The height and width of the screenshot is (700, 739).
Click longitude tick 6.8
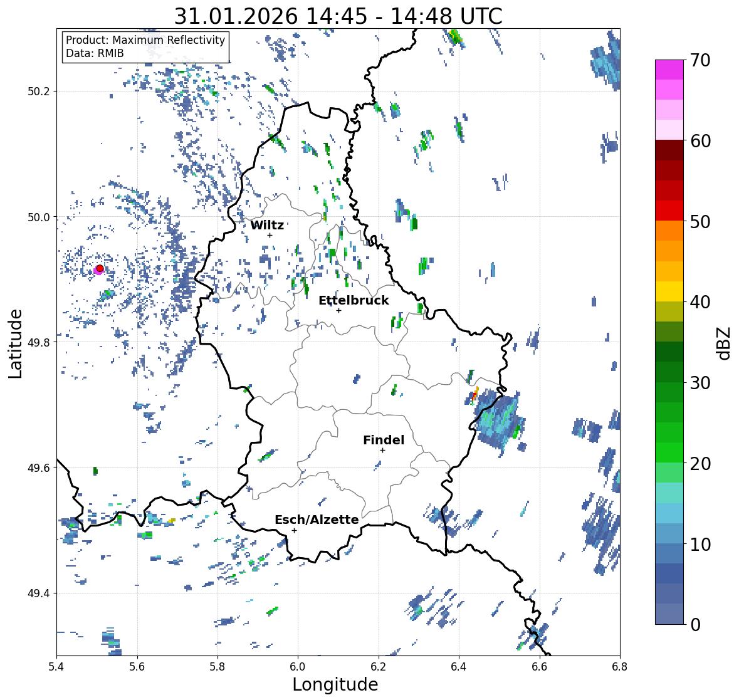(620, 667)
